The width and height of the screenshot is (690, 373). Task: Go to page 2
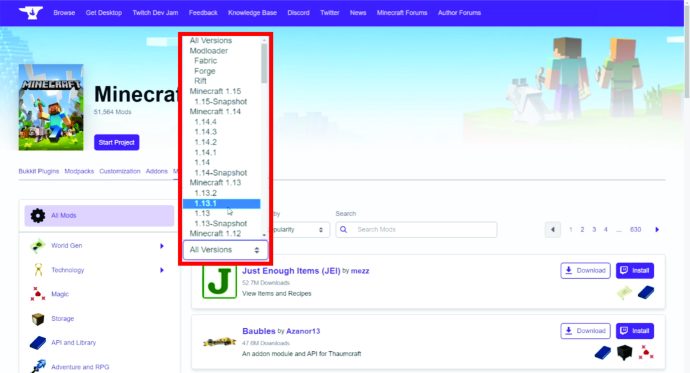[x=582, y=230]
